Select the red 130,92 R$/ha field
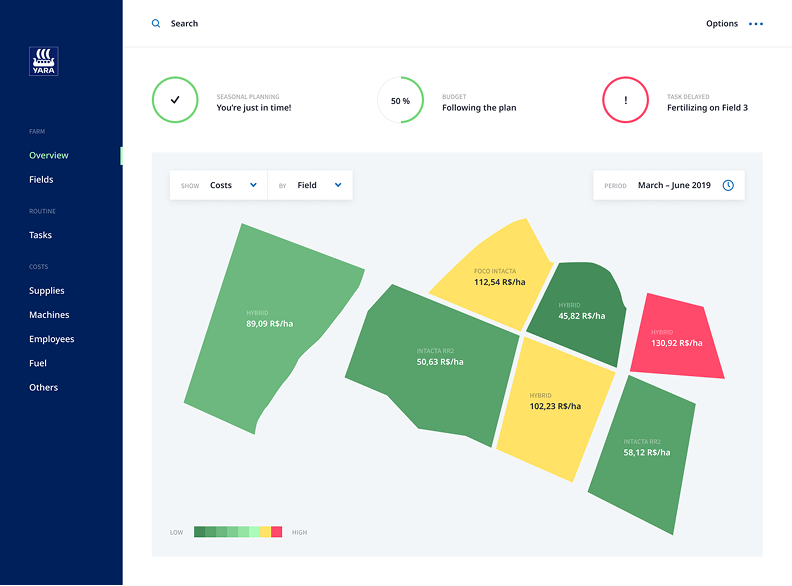Screen dimensions: 792x586 677,338
